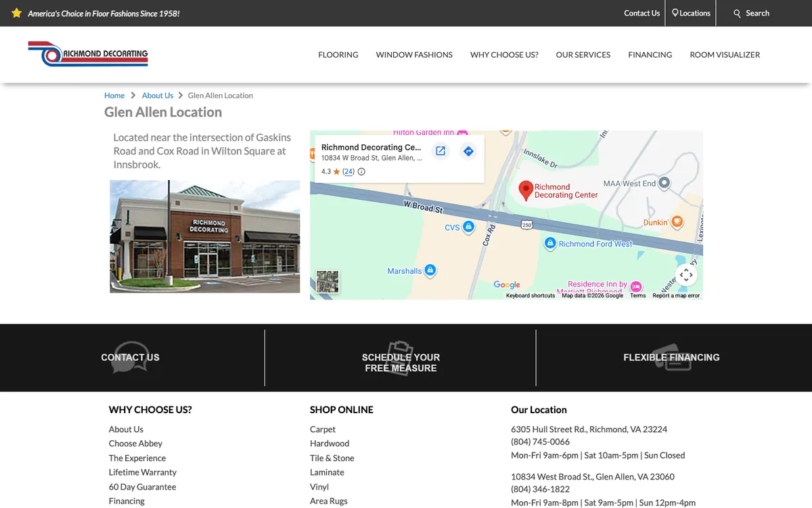This screenshot has height=508, width=812.
Task: Click the CVS marker on map
Action: pos(468,228)
